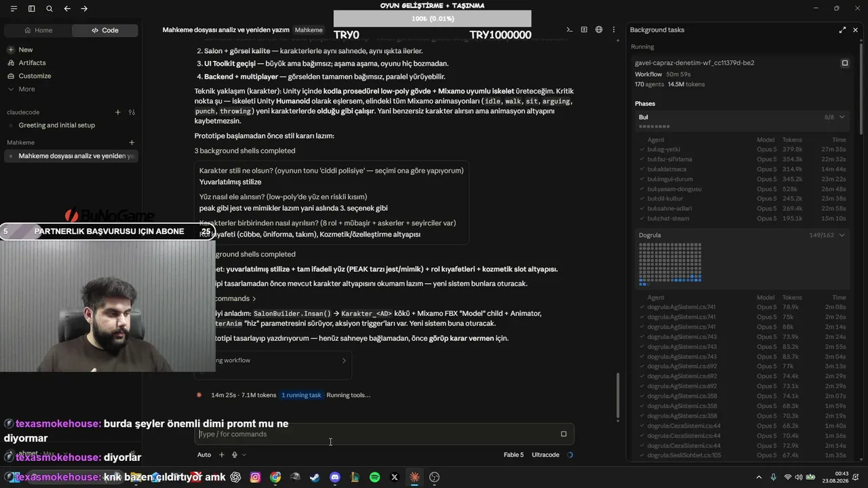Open Discord from the taskbar

click(335, 477)
